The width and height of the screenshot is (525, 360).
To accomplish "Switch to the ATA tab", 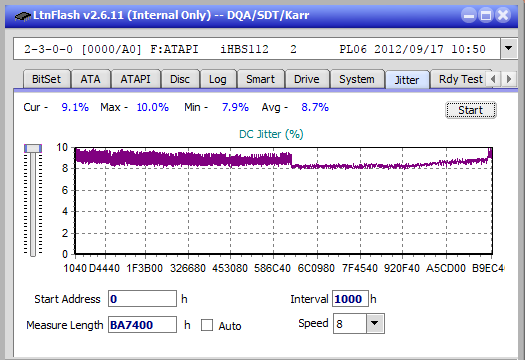I will click(90, 79).
